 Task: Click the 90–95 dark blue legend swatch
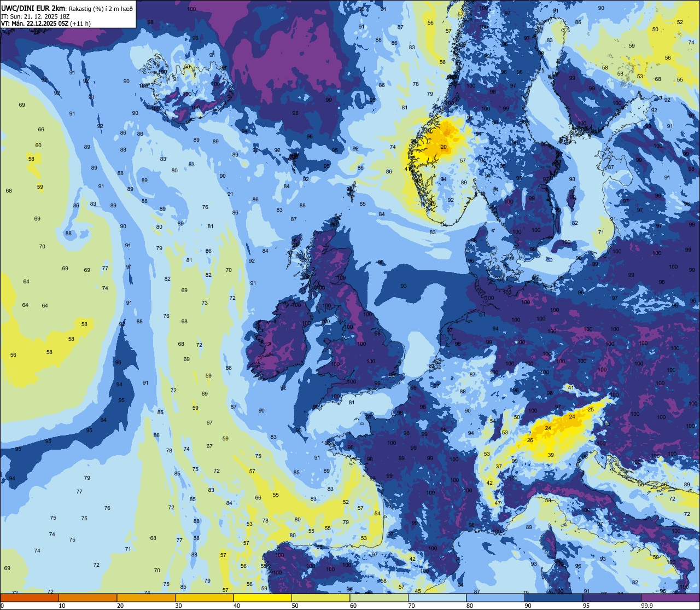553,597
